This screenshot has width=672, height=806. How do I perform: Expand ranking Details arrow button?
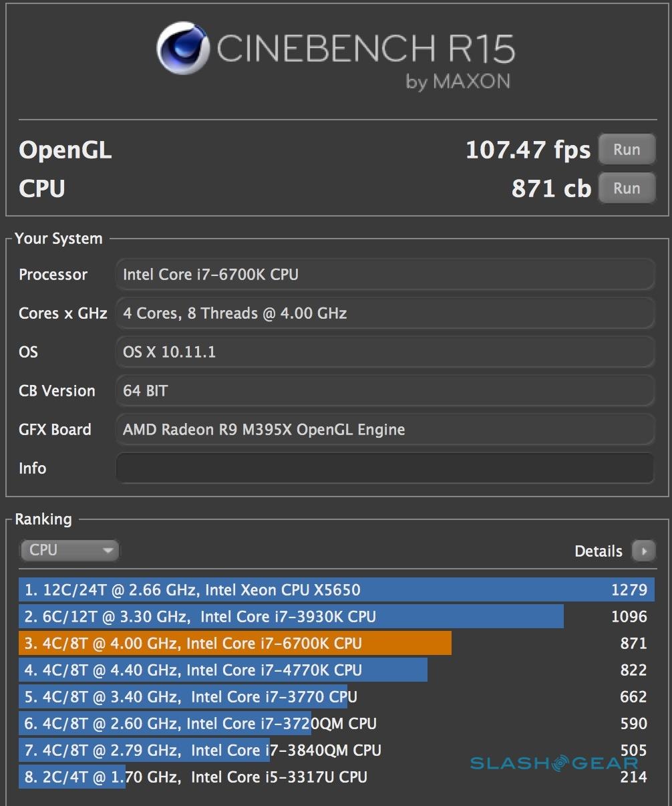click(644, 551)
